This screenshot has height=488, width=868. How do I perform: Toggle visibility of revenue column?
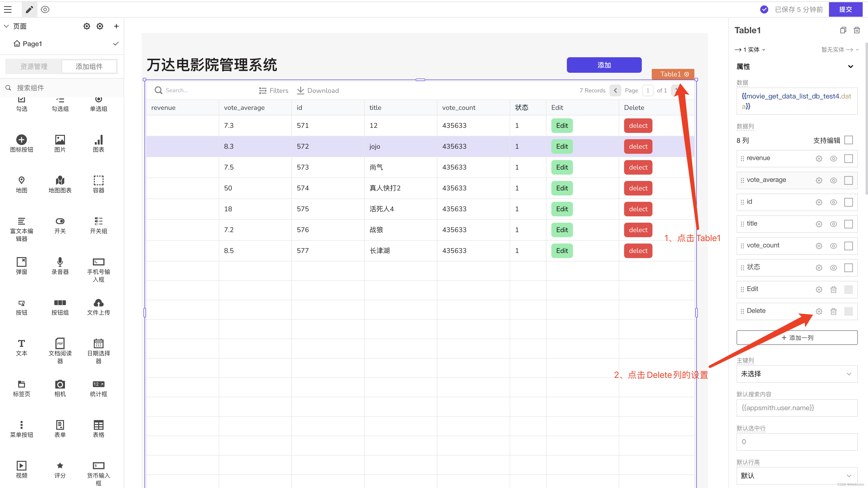coord(833,158)
